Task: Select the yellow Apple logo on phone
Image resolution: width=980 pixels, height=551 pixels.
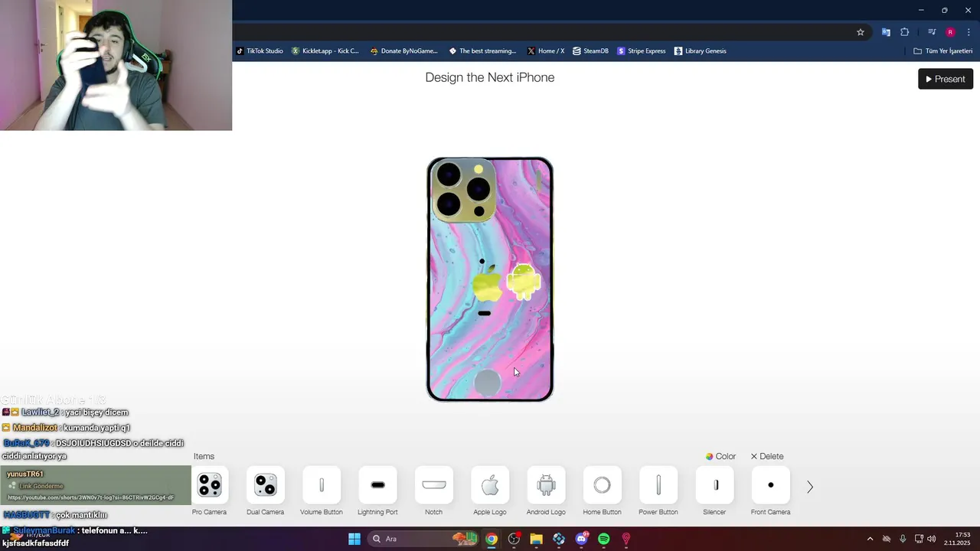Action: point(487,283)
